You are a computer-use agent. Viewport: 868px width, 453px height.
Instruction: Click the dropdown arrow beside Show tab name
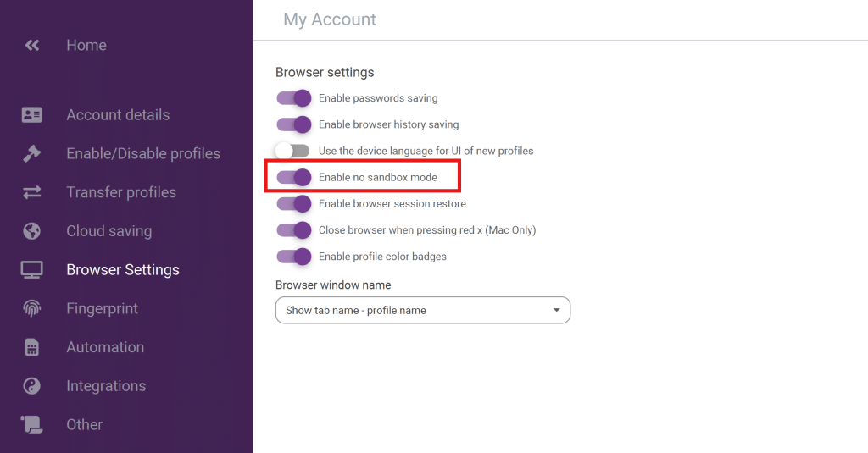pyautogui.click(x=556, y=310)
